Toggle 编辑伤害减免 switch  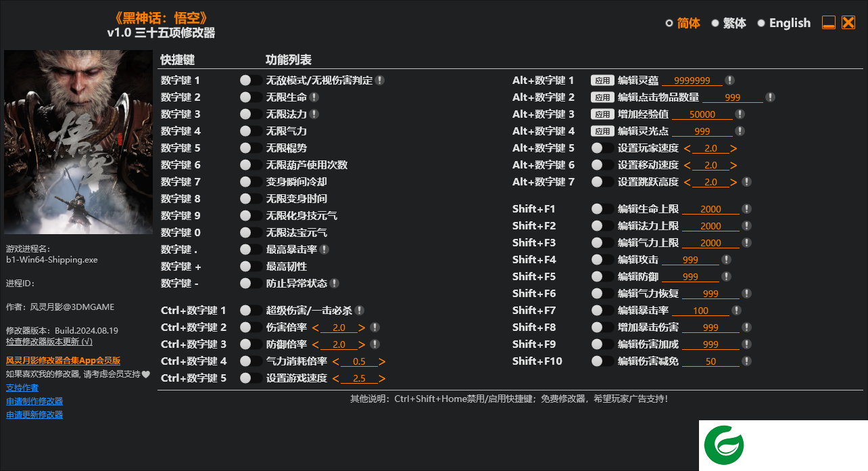coord(602,361)
